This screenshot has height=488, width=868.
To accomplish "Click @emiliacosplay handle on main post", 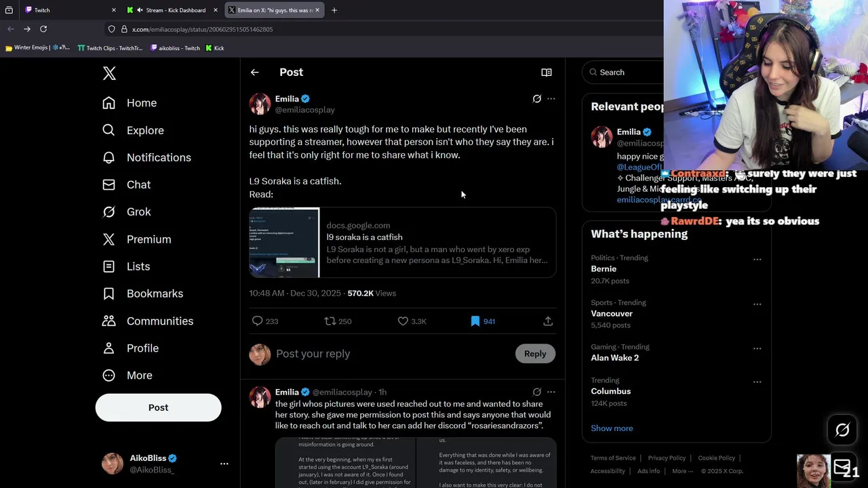I will (x=304, y=110).
